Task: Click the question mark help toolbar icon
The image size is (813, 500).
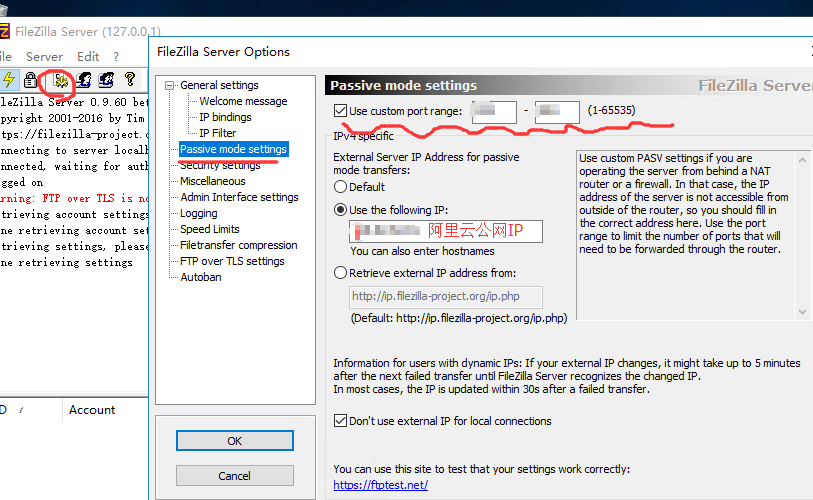Action: click(x=130, y=79)
